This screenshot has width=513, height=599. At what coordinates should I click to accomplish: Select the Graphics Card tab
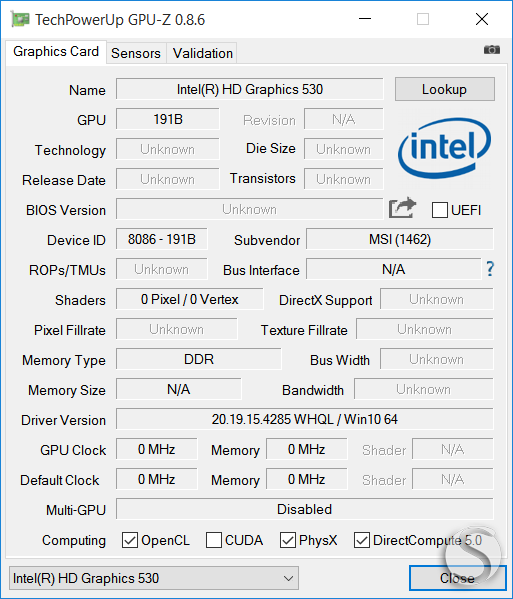[x=56, y=52]
